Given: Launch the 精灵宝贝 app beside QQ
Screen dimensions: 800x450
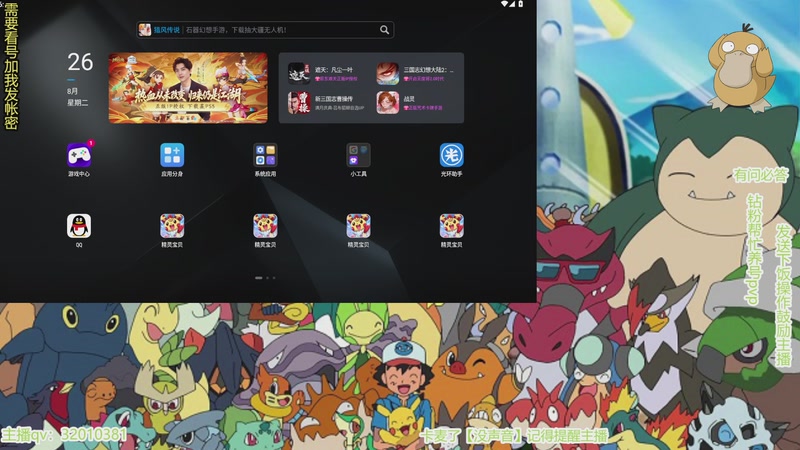Looking at the screenshot, I should [172, 226].
